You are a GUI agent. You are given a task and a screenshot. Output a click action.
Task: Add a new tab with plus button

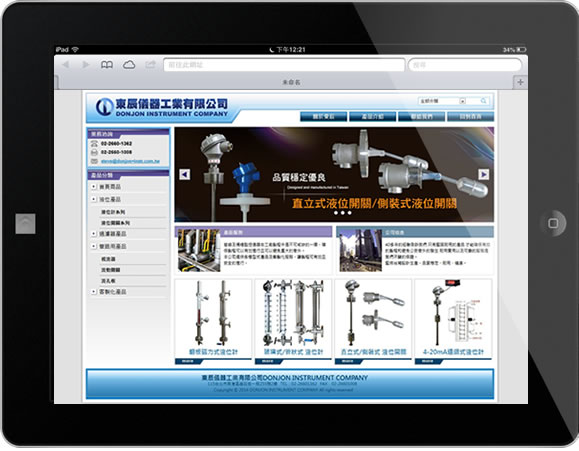click(520, 82)
